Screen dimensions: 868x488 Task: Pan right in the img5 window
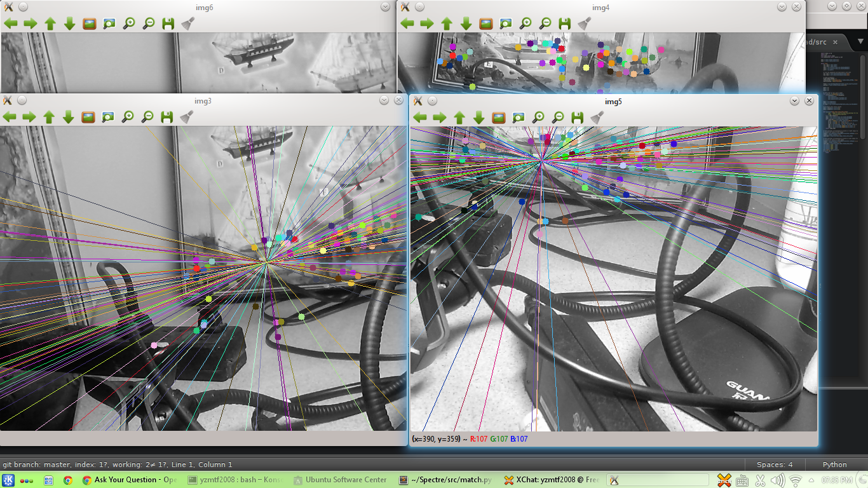tap(440, 118)
